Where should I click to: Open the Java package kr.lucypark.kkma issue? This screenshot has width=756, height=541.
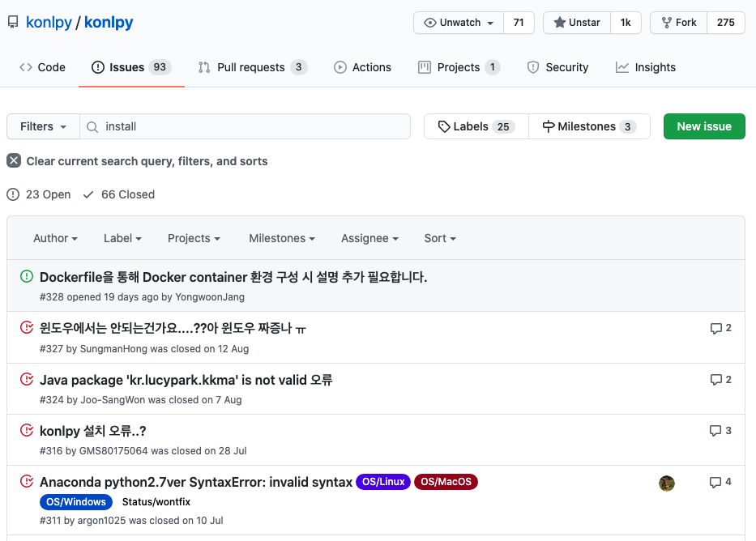pos(186,380)
